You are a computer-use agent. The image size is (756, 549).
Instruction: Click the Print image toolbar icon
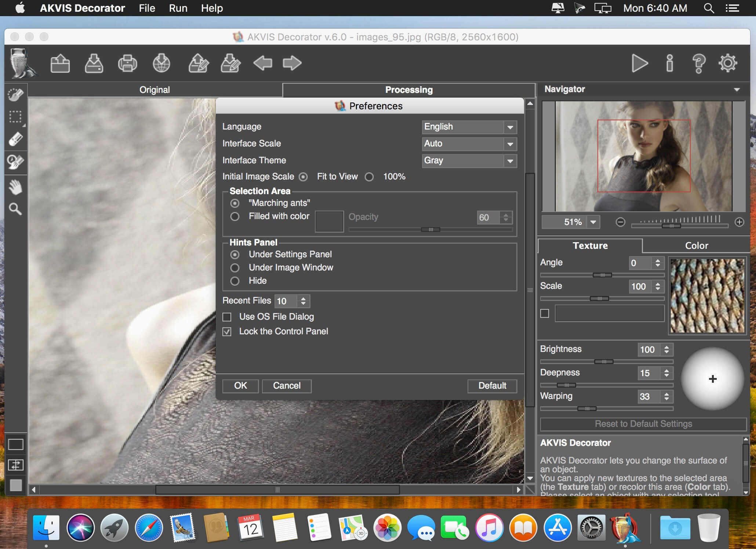[x=128, y=63]
